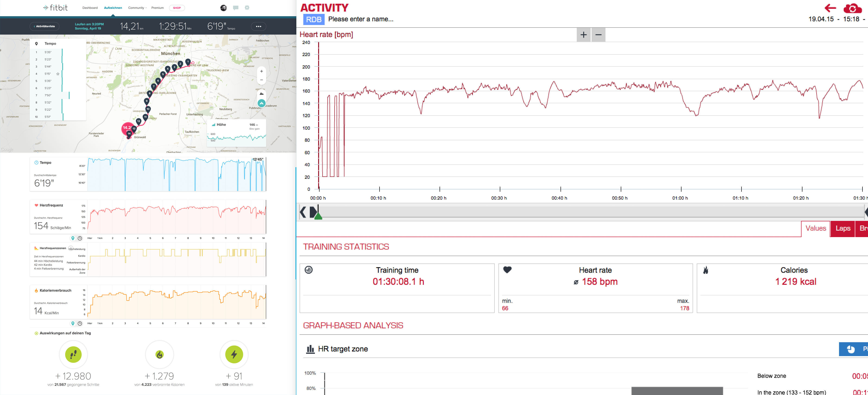The height and width of the screenshot is (395, 868).
Task: Open the Dashboard menu item
Action: tap(90, 8)
